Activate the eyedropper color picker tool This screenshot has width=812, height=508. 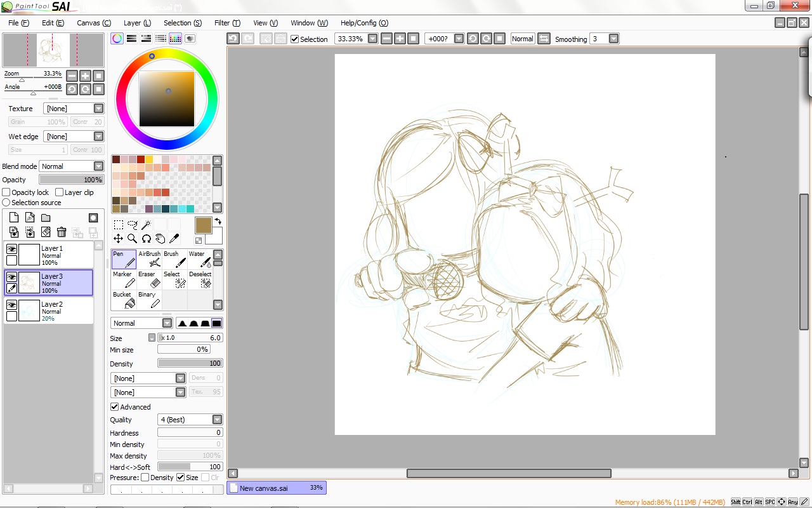pyautogui.click(x=174, y=239)
